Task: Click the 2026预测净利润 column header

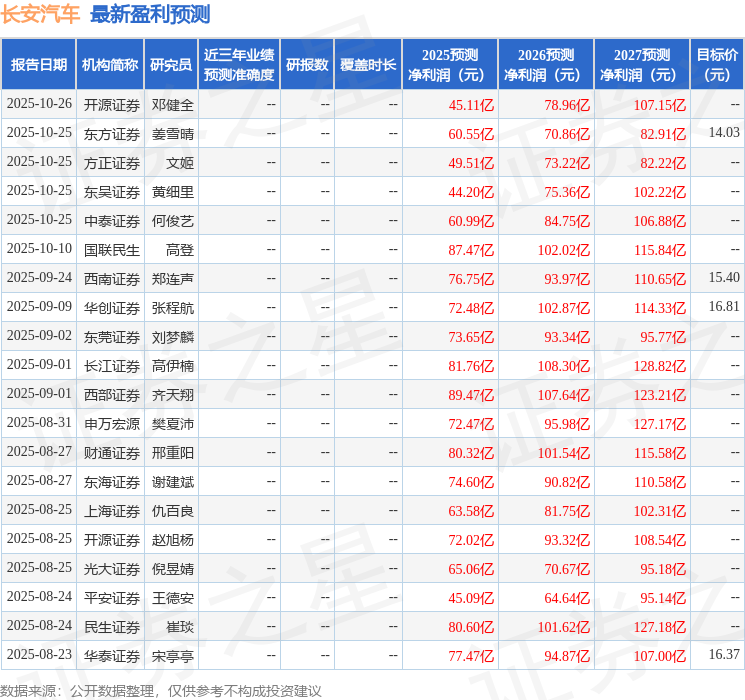Action: pos(545,65)
